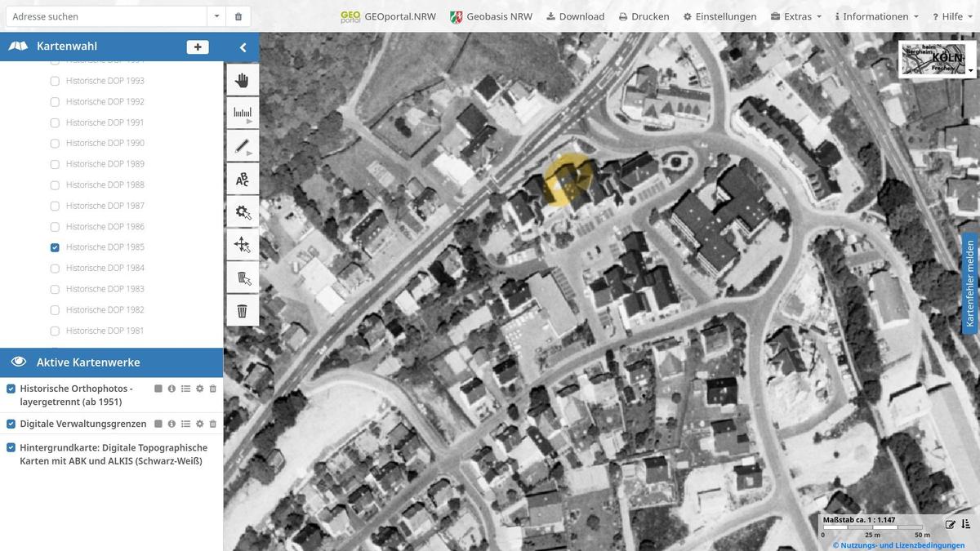Open the Informationen dropdown menu
Viewport: 980px width, 551px height.
click(x=876, y=16)
